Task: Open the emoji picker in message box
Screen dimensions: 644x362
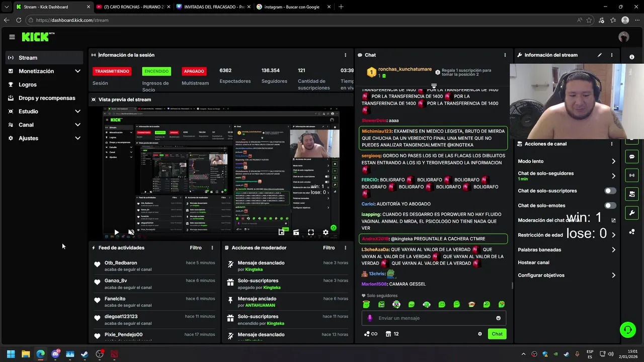Action: pos(499,318)
